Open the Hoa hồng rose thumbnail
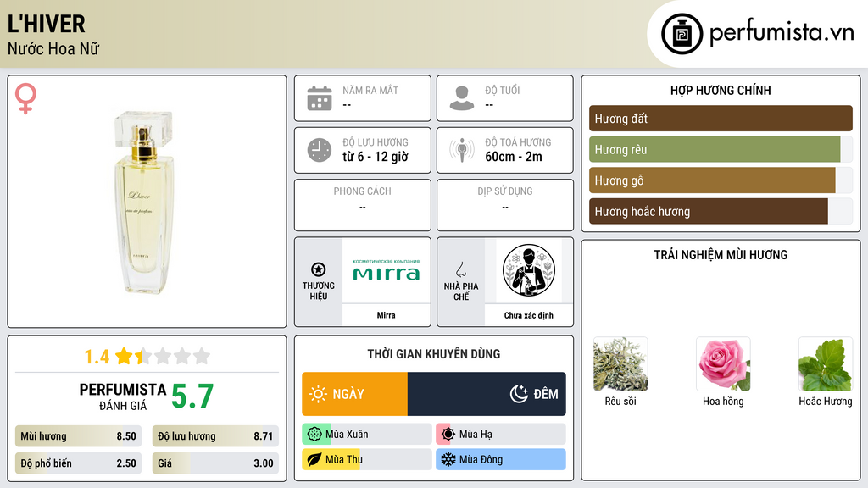 [723, 364]
